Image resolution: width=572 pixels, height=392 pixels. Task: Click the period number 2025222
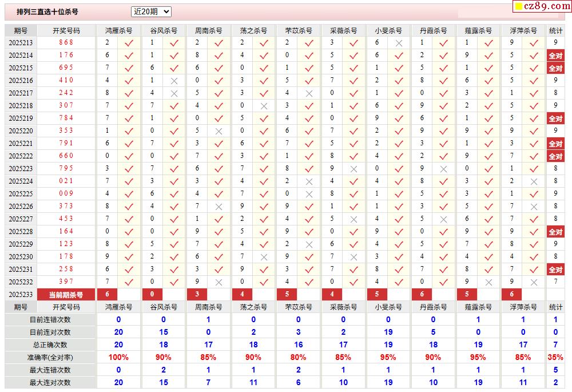21,156
